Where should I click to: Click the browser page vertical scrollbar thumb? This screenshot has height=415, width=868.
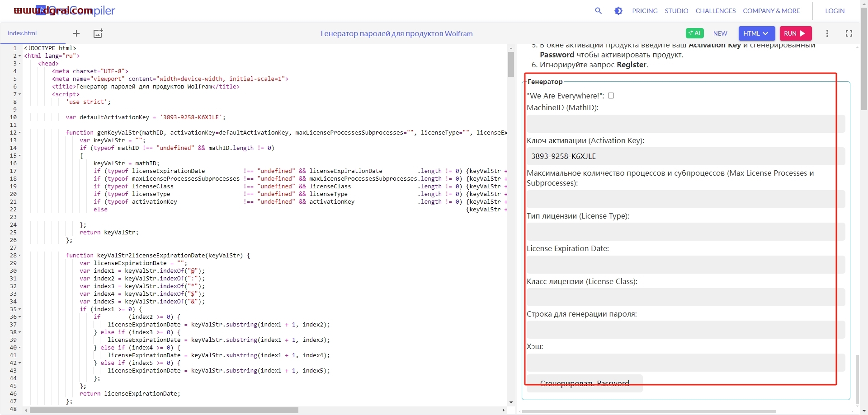tap(864, 59)
